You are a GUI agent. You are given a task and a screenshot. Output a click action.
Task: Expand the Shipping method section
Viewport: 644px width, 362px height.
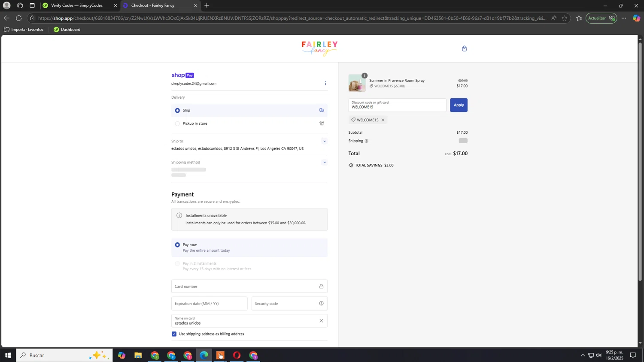[325, 163]
